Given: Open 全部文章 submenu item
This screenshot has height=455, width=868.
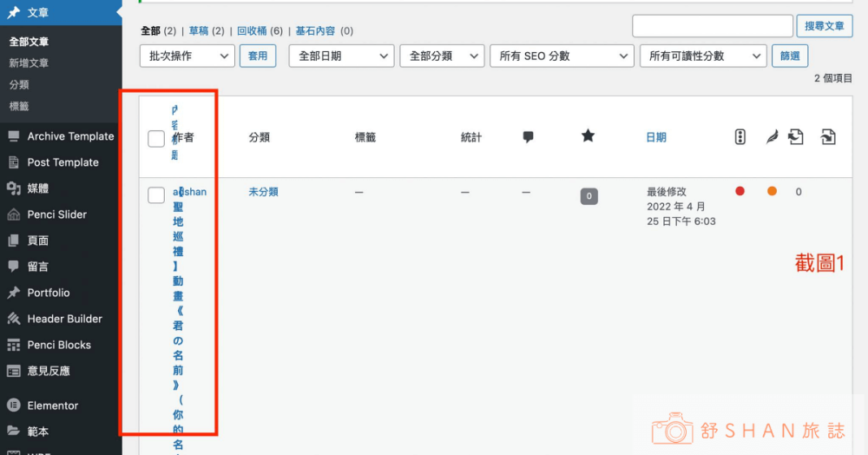Looking at the screenshot, I should click(x=29, y=42).
